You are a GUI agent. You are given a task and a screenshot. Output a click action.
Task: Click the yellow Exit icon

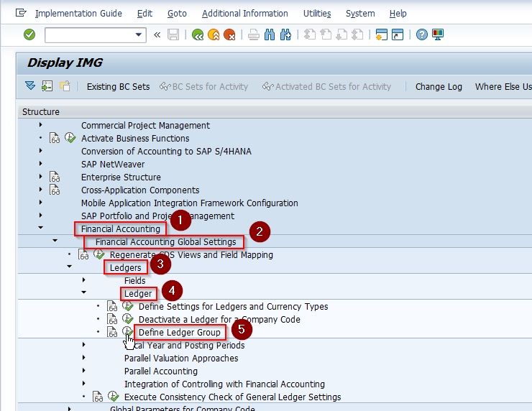pos(214,34)
